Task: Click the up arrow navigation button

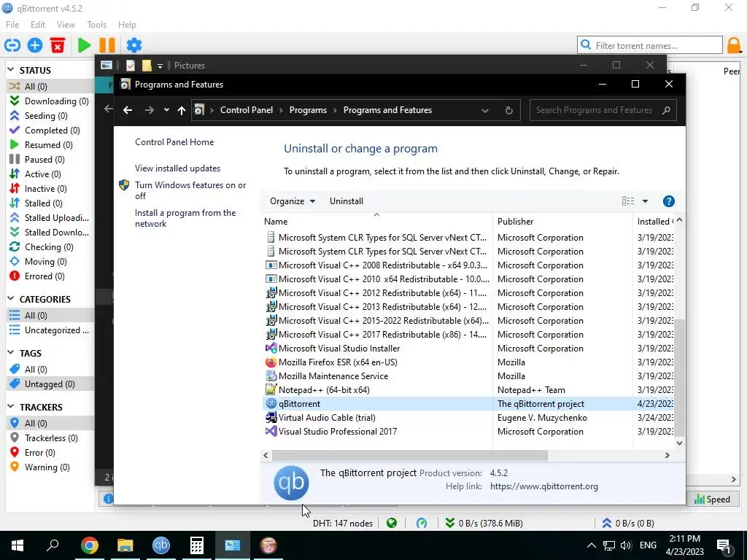Action: coord(182,111)
